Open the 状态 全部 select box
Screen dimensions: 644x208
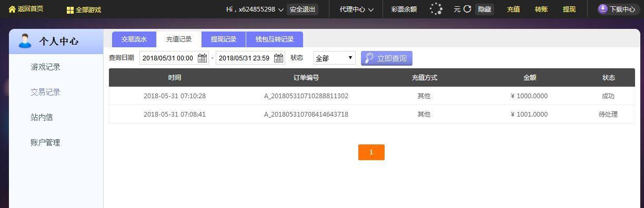pos(335,58)
